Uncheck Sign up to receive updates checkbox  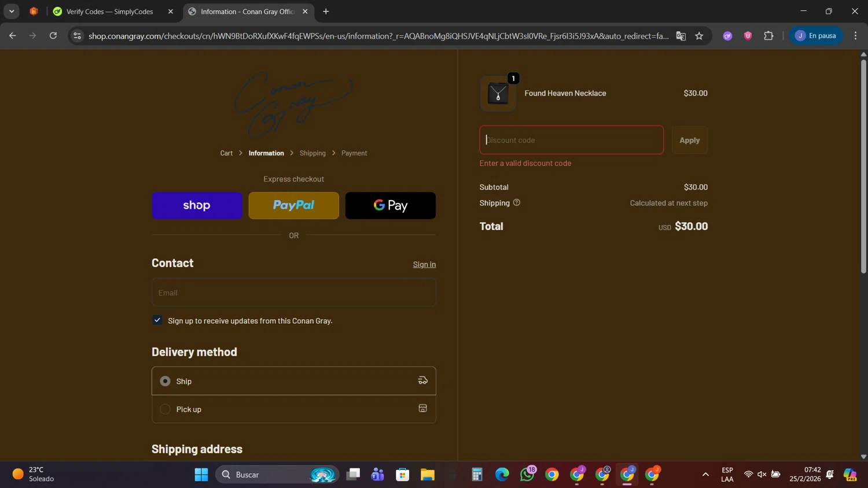click(x=157, y=320)
